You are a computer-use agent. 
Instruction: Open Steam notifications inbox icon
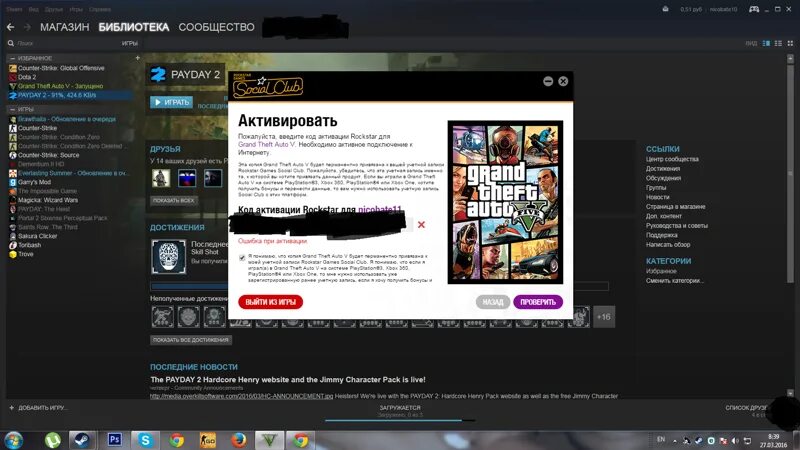pyautogui.click(x=665, y=9)
